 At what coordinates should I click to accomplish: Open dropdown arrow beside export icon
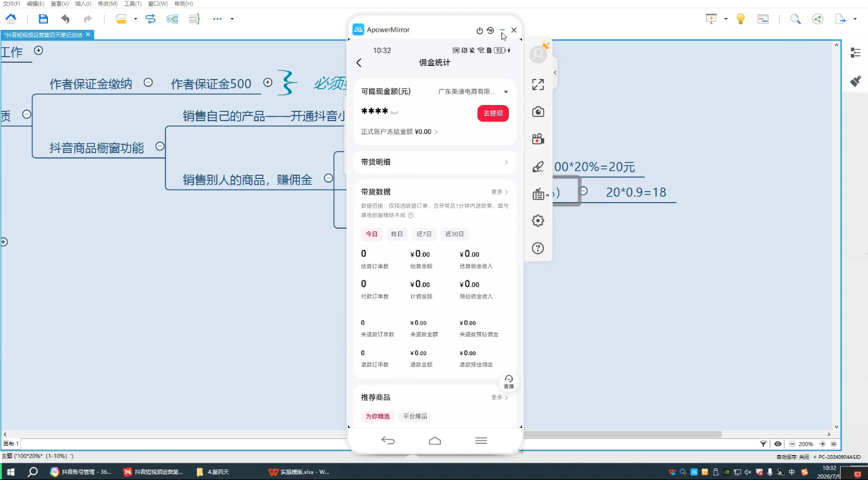point(856,19)
